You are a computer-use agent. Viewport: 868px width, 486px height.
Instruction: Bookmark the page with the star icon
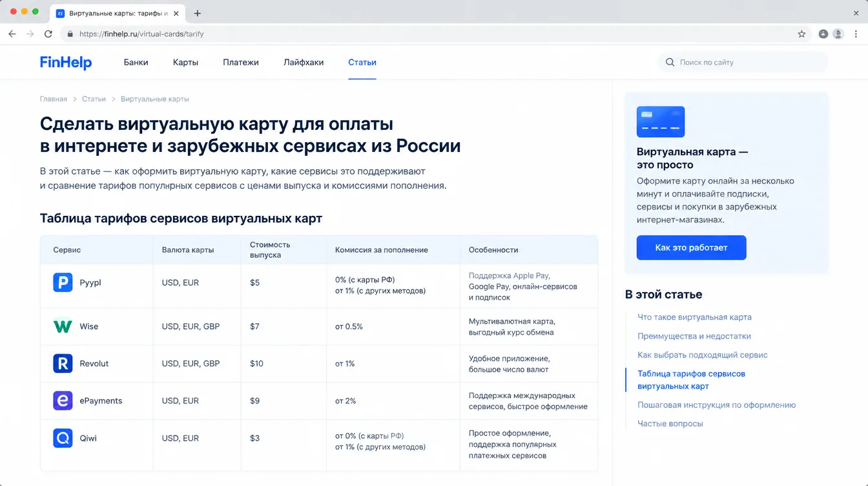pos(801,34)
